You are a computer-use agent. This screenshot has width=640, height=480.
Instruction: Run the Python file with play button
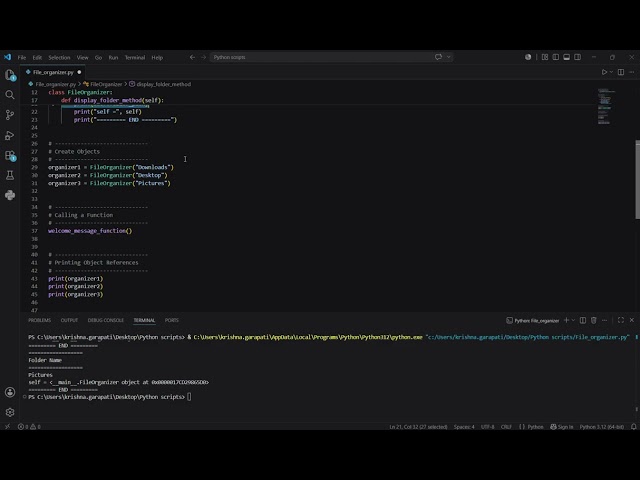pyautogui.click(x=604, y=72)
